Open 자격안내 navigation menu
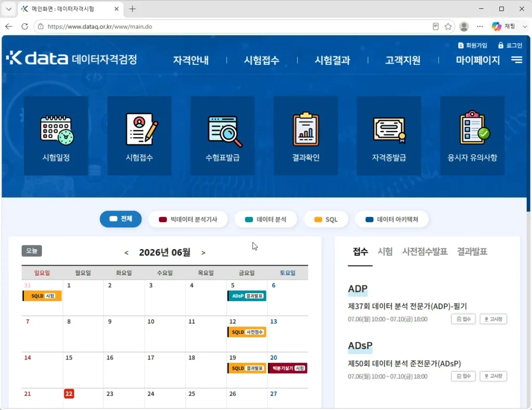The width and height of the screenshot is (532, 410). (x=191, y=60)
